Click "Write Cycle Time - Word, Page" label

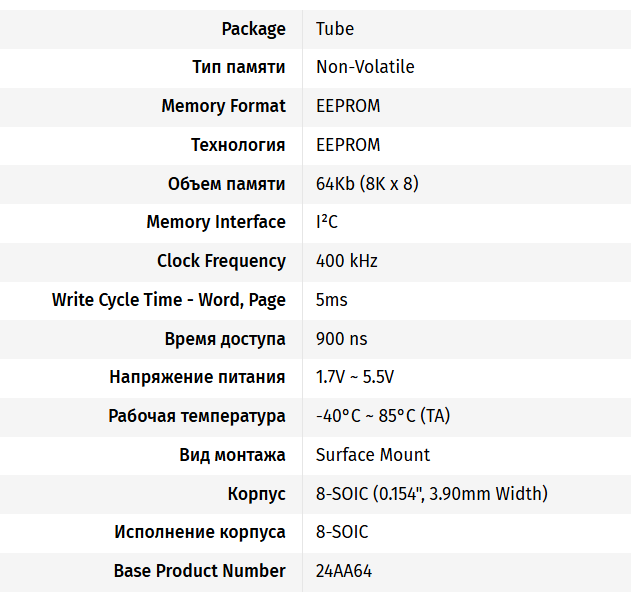pos(169,300)
